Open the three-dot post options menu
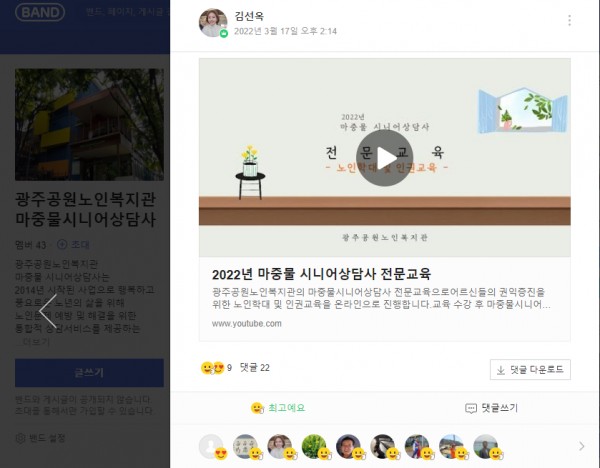Viewport: 600px width, 468px height. (569, 20)
